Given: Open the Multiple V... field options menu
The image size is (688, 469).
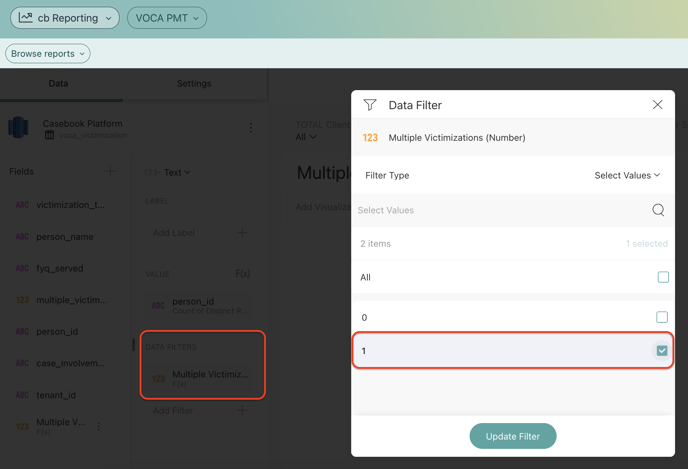Looking at the screenshot, I should pos(99,426).
